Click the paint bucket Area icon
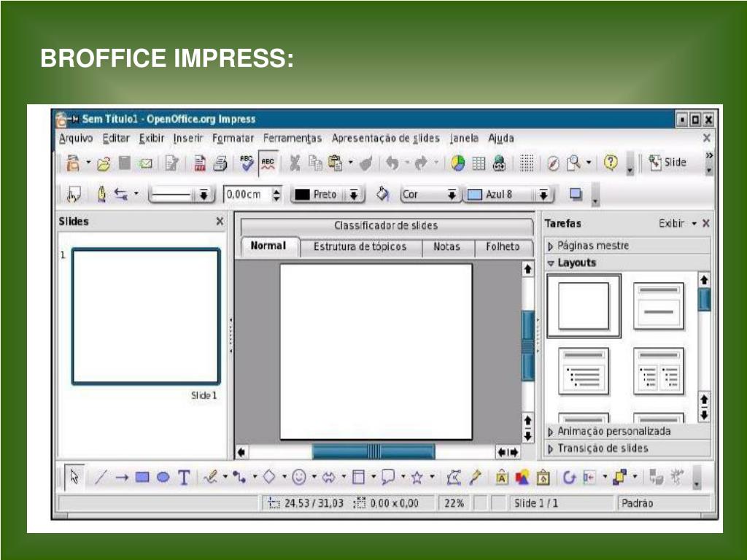 pos(382,194)
